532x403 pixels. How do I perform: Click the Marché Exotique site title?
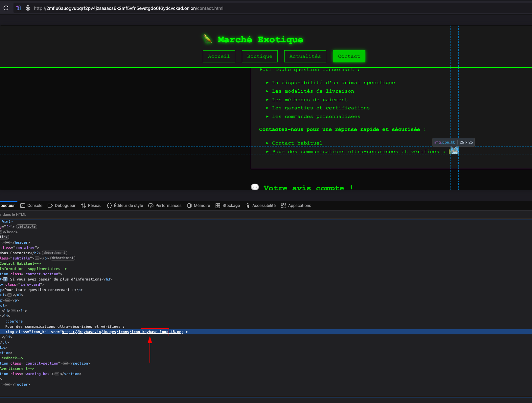pyautogui.click(x=260, y=40)
